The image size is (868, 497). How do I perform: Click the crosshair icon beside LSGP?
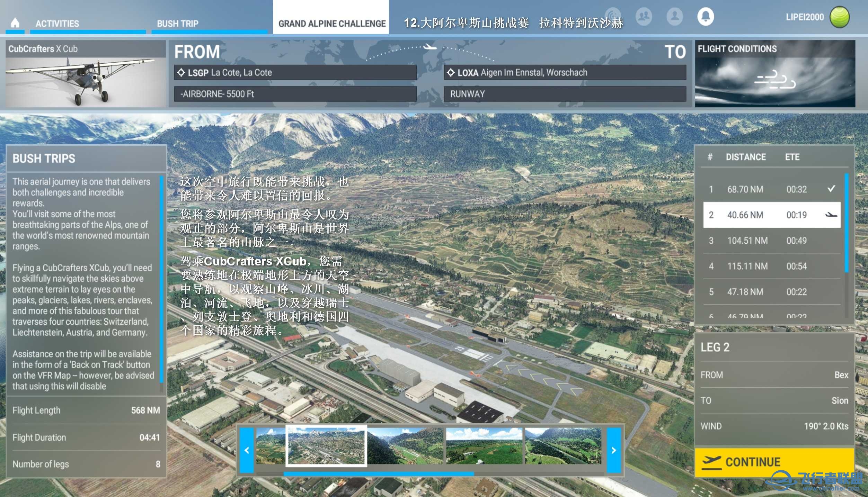point(181,73)
